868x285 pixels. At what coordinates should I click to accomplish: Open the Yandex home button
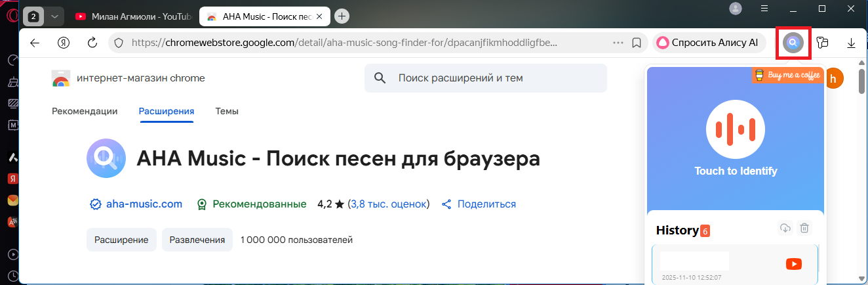64,43
